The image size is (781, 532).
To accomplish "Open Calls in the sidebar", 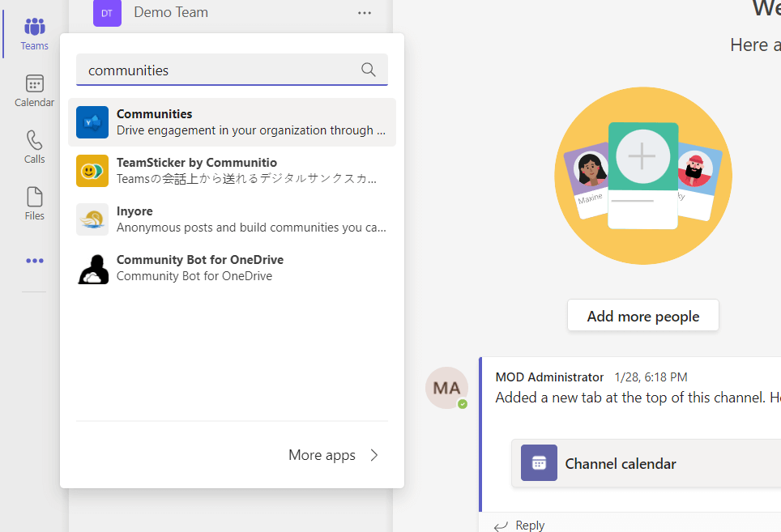I will (34, 147).
